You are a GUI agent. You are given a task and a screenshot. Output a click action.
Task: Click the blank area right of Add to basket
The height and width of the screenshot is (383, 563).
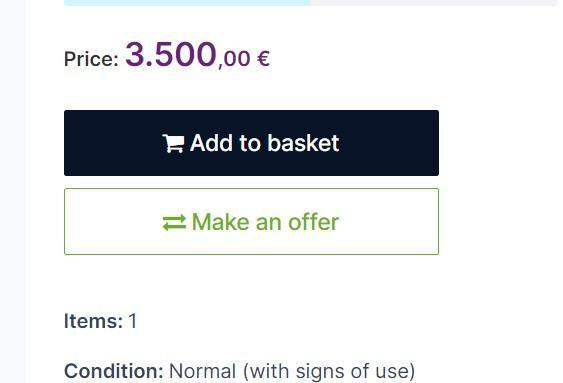(499, 143)
